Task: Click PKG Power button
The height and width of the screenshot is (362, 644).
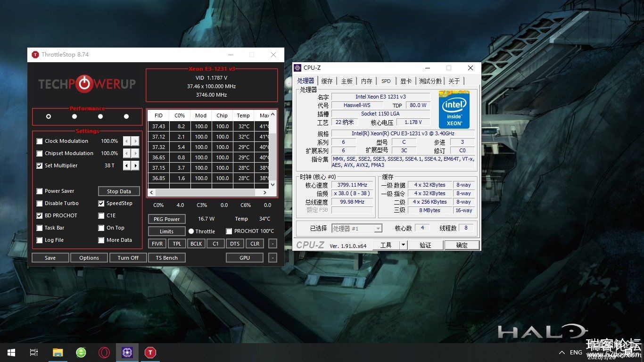Action: pos(167,219)
